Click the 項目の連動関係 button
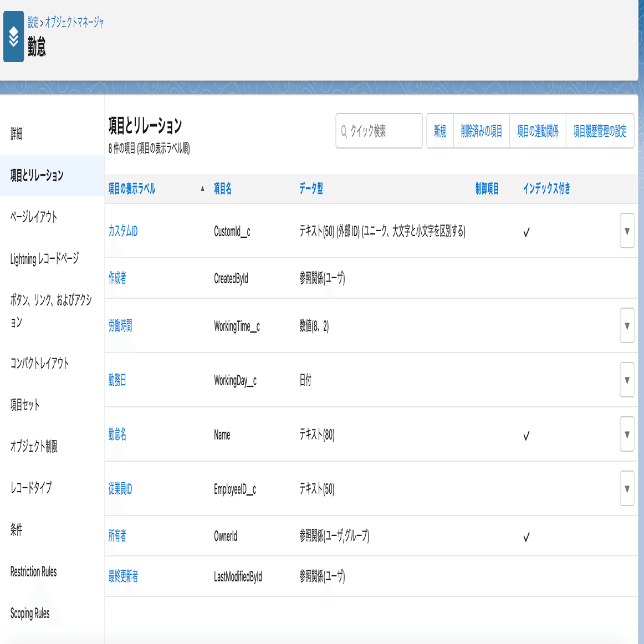 [x=537, y=131]
